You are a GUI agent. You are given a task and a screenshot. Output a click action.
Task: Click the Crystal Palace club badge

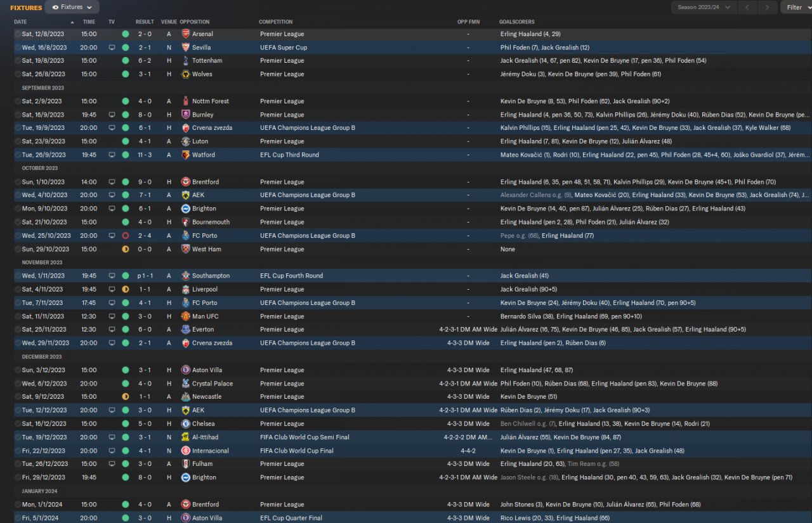[185, 384]
